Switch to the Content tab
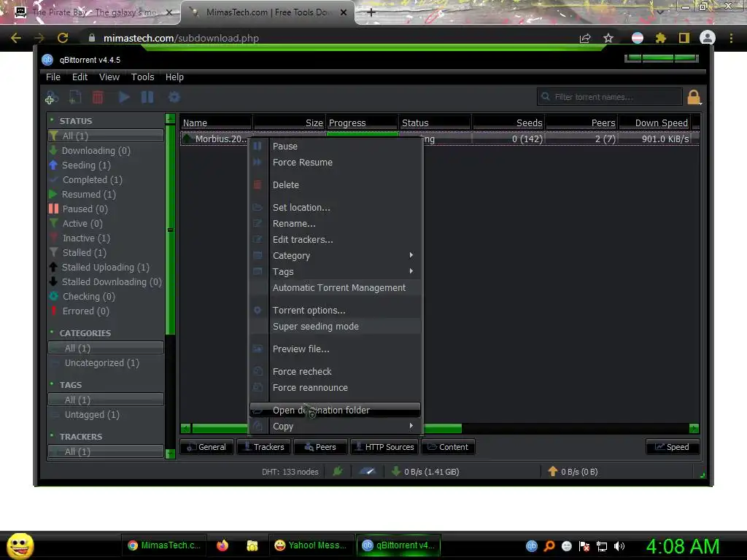The height and width of the screenshot is (560, 747). click(448, 447)
